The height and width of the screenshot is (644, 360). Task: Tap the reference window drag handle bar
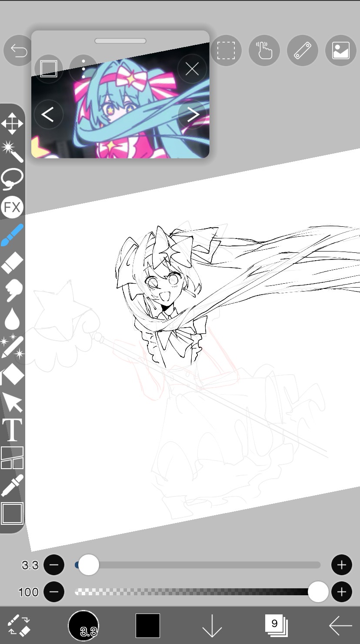tap(120, 41)
